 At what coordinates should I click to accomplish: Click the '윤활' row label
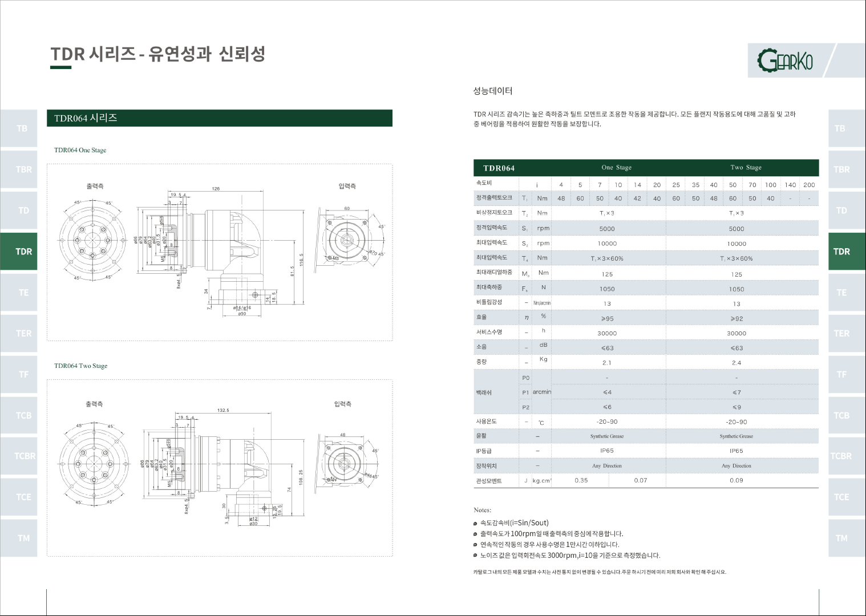click(481, 436)
